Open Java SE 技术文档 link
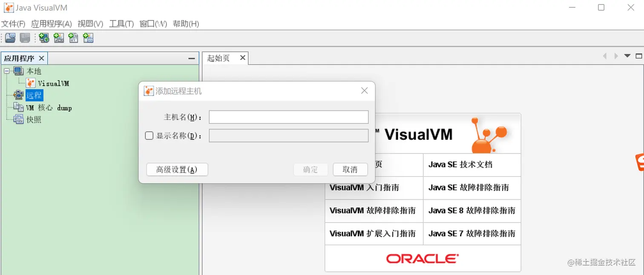Viewport: 644px width, 275px height. (460, 165)
